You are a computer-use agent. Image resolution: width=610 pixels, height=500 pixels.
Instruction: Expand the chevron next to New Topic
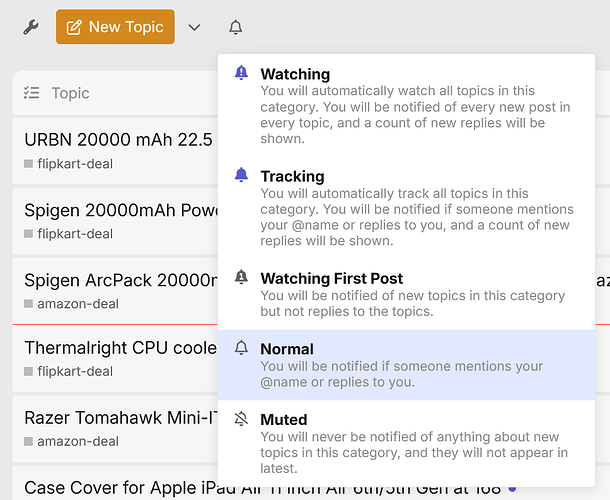195,27
